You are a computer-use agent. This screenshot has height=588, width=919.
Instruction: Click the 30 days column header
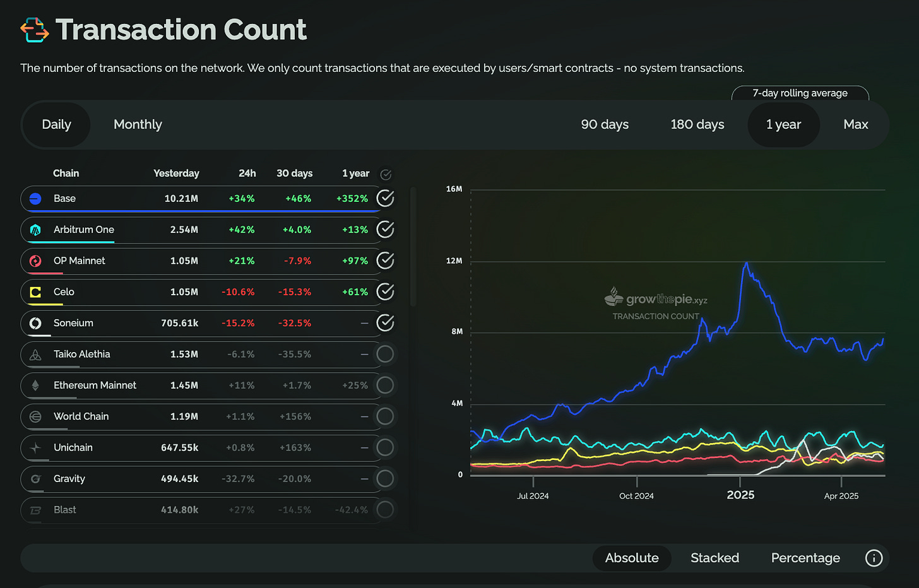coord(294,173)
